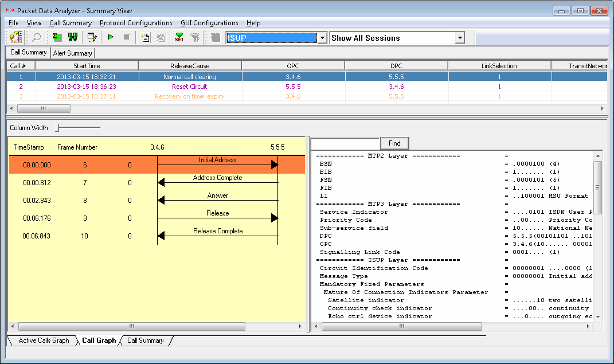Open the GUI Configurations menu
Screen dimensions: 614x364
click(209, 23)
